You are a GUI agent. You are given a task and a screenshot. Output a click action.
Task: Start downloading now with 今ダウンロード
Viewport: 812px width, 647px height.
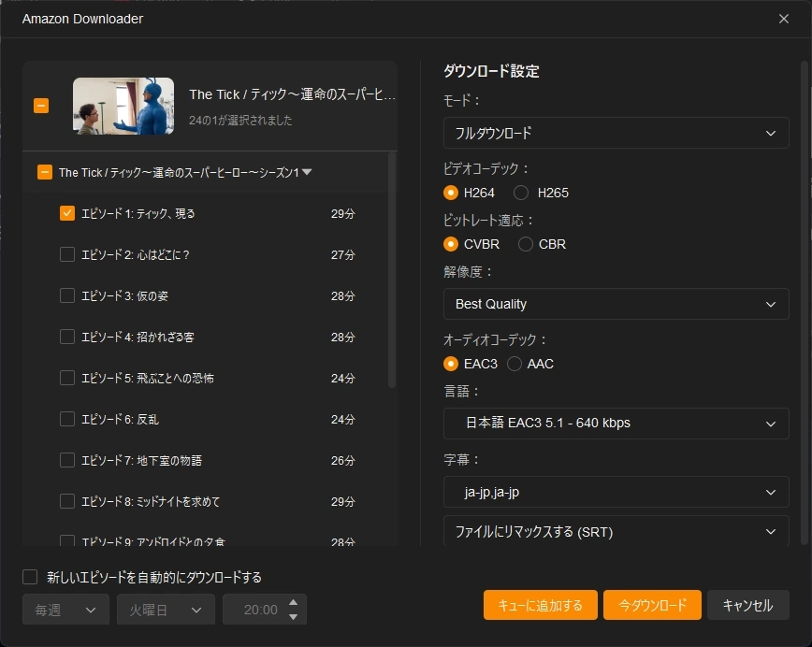click(652, 605)
